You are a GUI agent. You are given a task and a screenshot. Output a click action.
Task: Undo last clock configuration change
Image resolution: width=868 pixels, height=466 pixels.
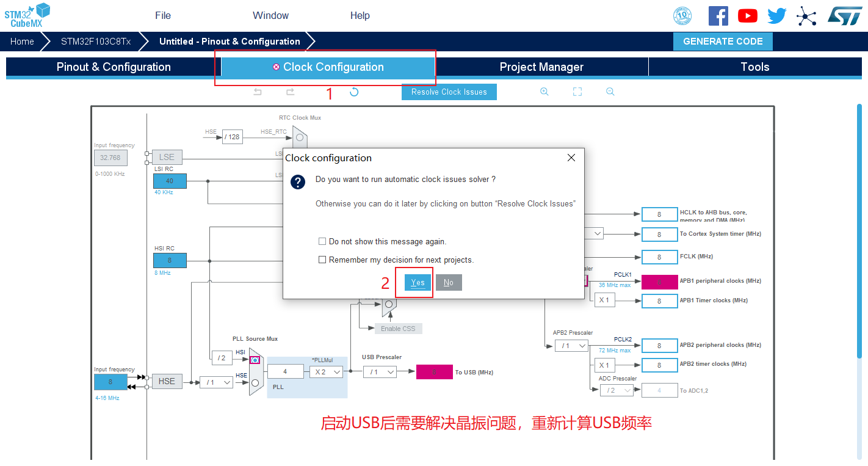point(258,92)
